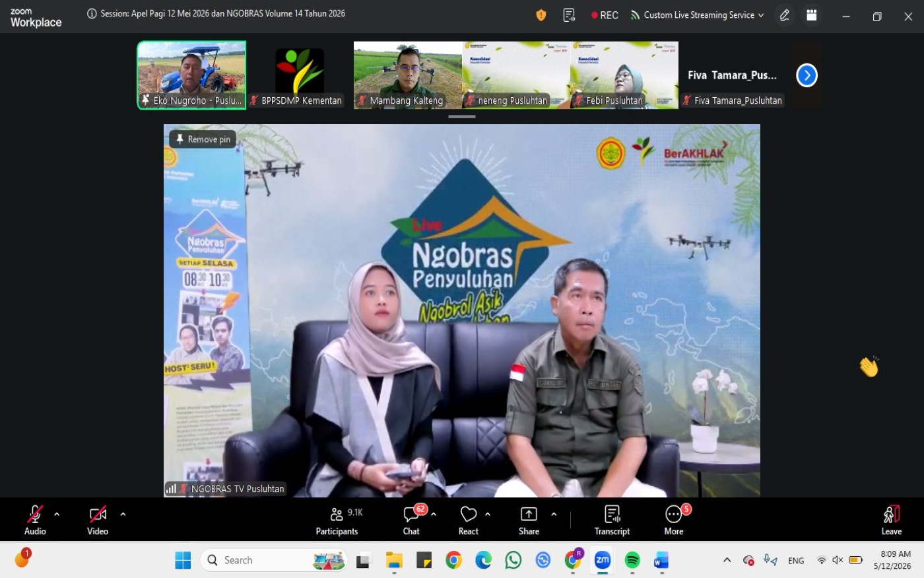
Task: Expand the React options caret
Action: (488, 514)
